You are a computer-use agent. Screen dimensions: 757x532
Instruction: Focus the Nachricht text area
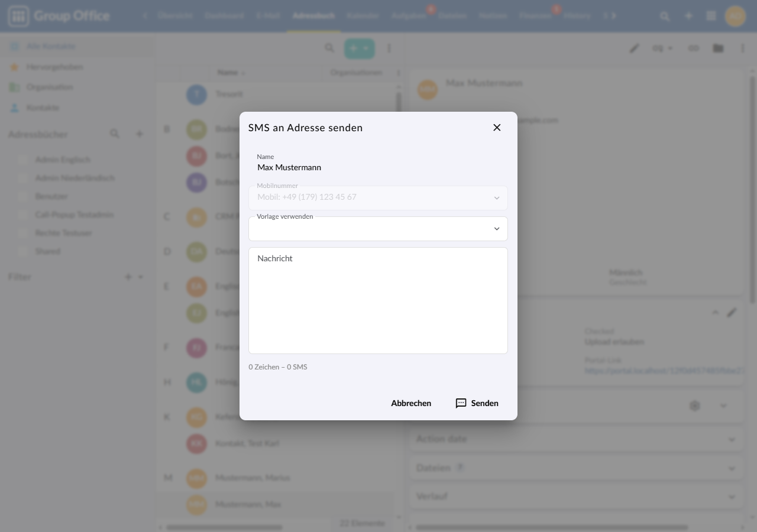378,300
